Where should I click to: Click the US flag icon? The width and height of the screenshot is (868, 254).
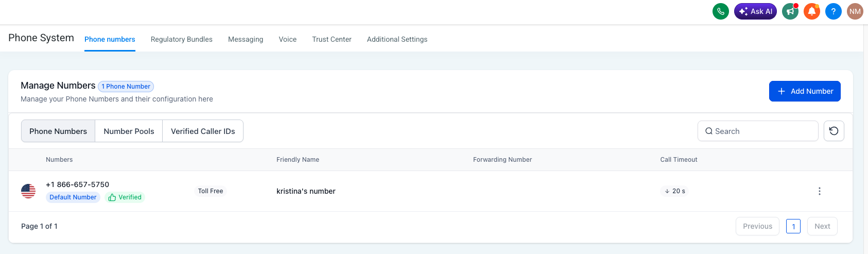[28, 191]
